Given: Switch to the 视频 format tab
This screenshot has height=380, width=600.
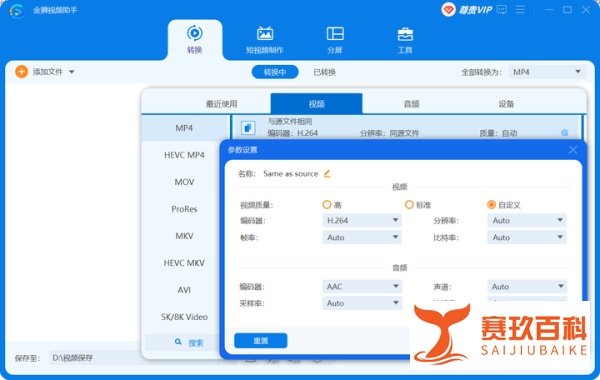Looking at the screenshot, I should click(316, 104).
